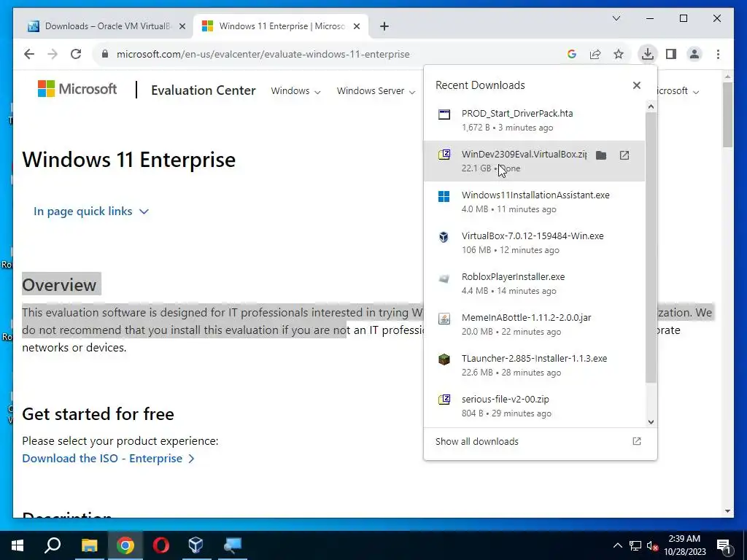Expand In page quick links
Screen dimensions: 747x560
pos(91,211)
